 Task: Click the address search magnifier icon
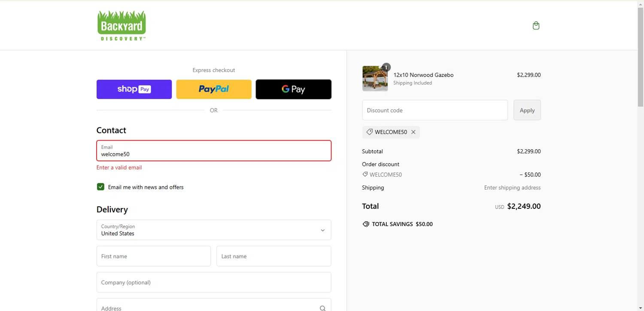322,308
